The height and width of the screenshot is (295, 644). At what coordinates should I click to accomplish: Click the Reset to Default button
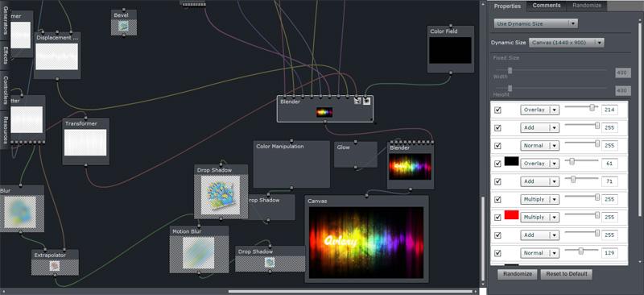(x=567, y=274)
